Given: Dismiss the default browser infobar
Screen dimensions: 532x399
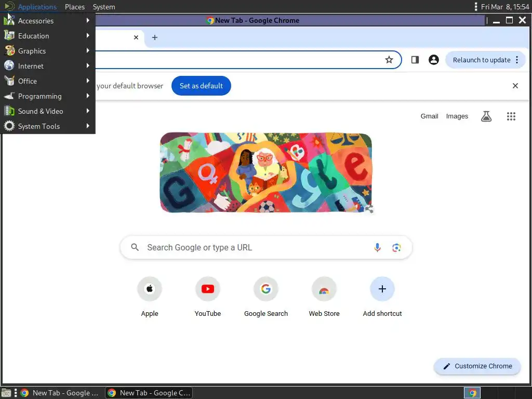Looking at the screenshot, I should click(515, 86).
